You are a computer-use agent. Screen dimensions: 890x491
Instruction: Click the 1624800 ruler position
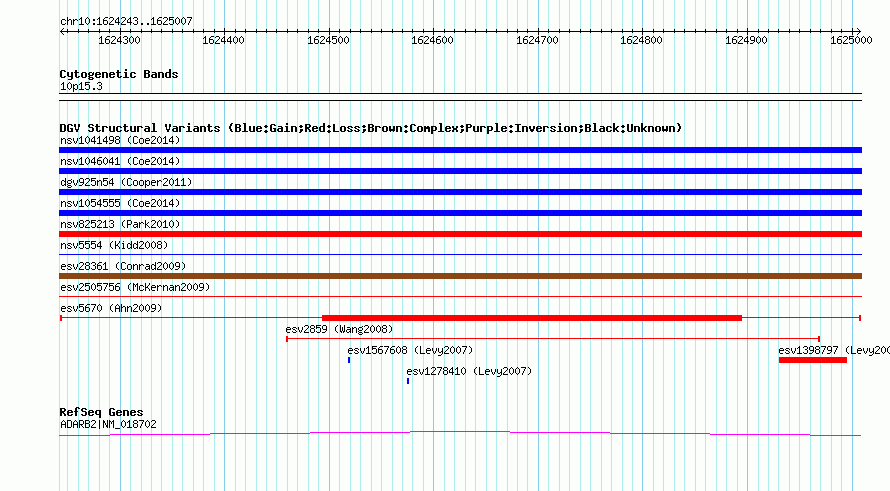point(641,40)
